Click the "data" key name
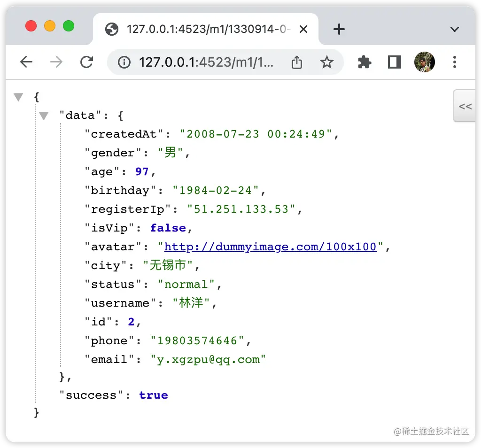Image resolution: width=481 pixels, height=448 pixels. point(80,116)
